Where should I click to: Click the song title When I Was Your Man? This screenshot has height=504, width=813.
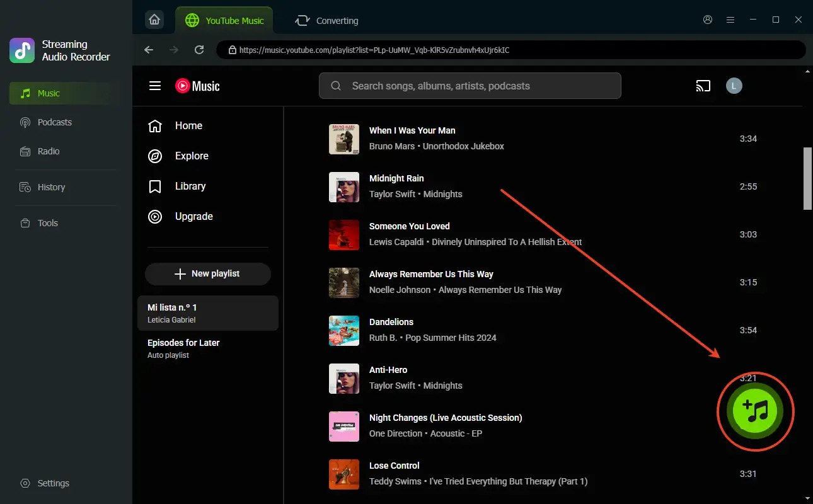[412, 130]
